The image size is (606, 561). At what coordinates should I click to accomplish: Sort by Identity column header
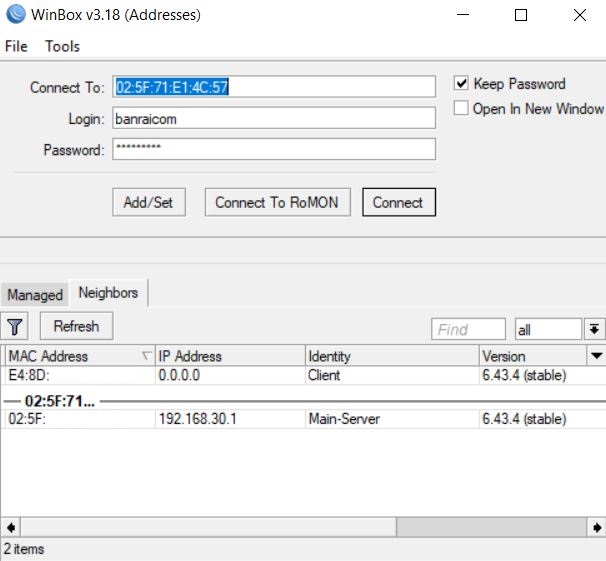(x=392, y=355)
